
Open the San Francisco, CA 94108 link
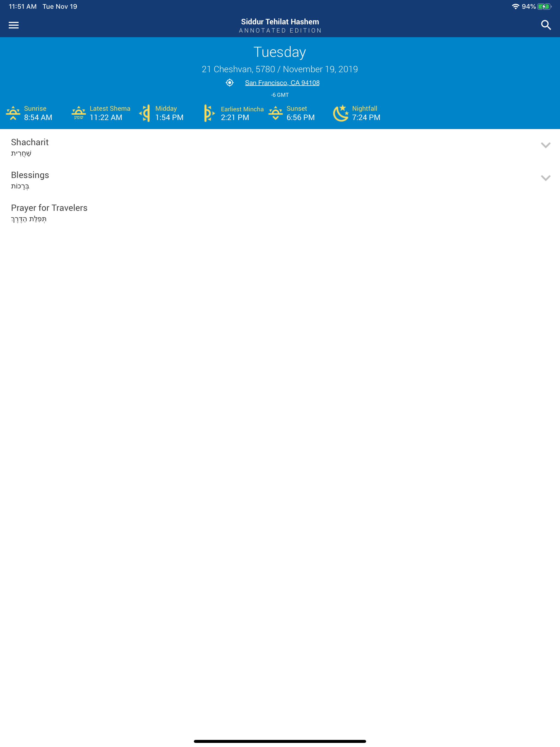point(282,83)
